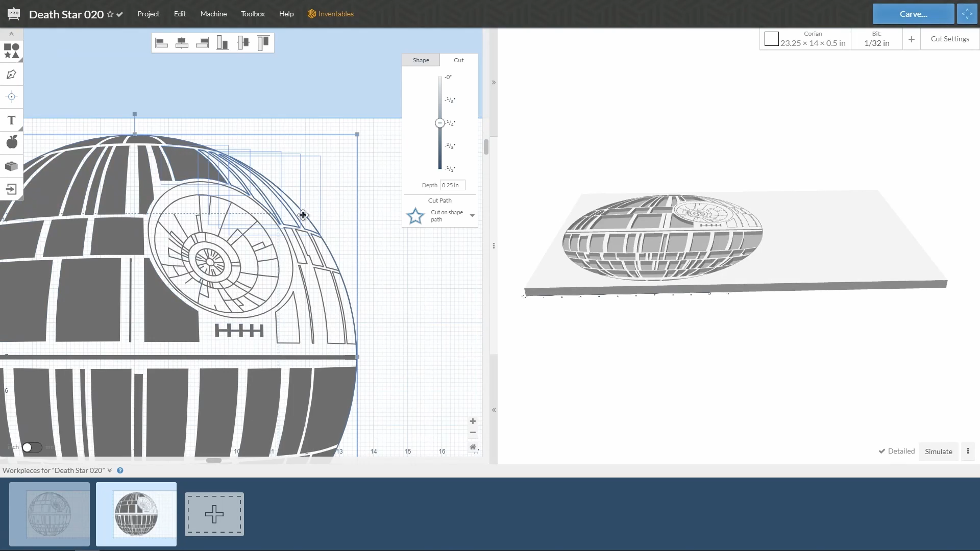Expand Workpieces for Death Star 020 chevron
The width and height of the screenshot is (980, 551).
tap(109, 470)
